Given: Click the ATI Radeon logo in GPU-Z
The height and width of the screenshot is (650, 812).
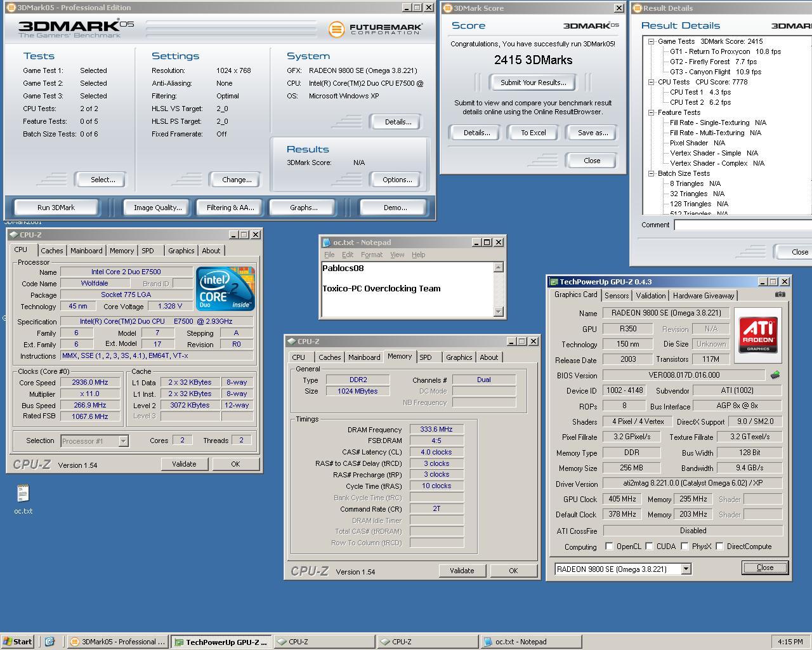Looking at the screenshot, I should click(x=758, y=335).
